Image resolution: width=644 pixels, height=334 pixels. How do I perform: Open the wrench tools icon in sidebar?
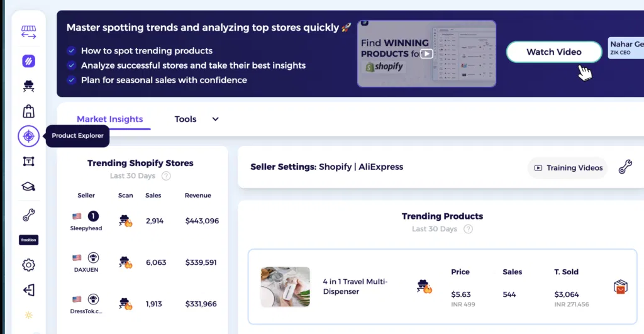[x=28, y=215]
